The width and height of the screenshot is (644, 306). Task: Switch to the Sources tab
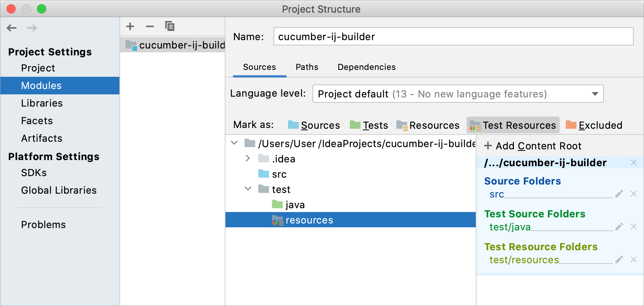point(259,67)
